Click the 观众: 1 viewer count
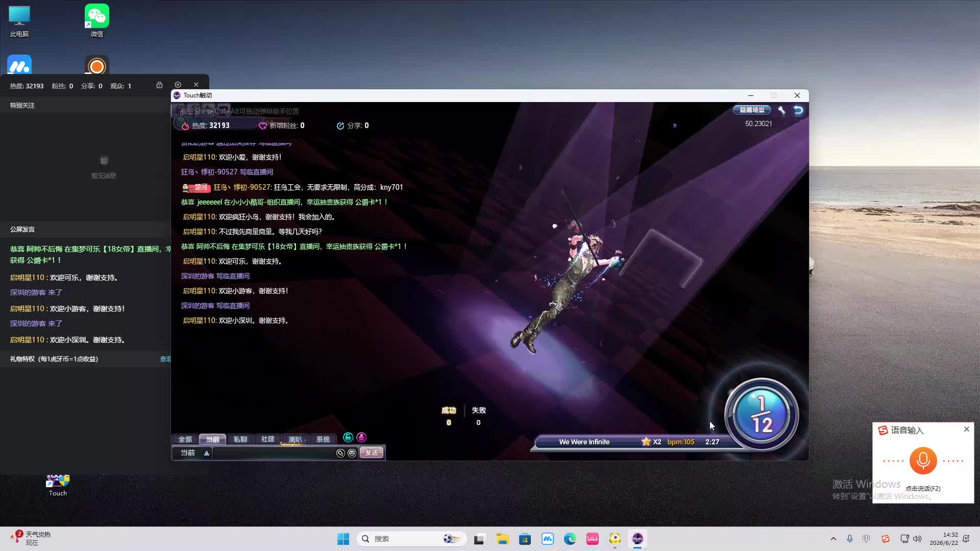Viewport: 980px width, 551px height. click(120, 86)
